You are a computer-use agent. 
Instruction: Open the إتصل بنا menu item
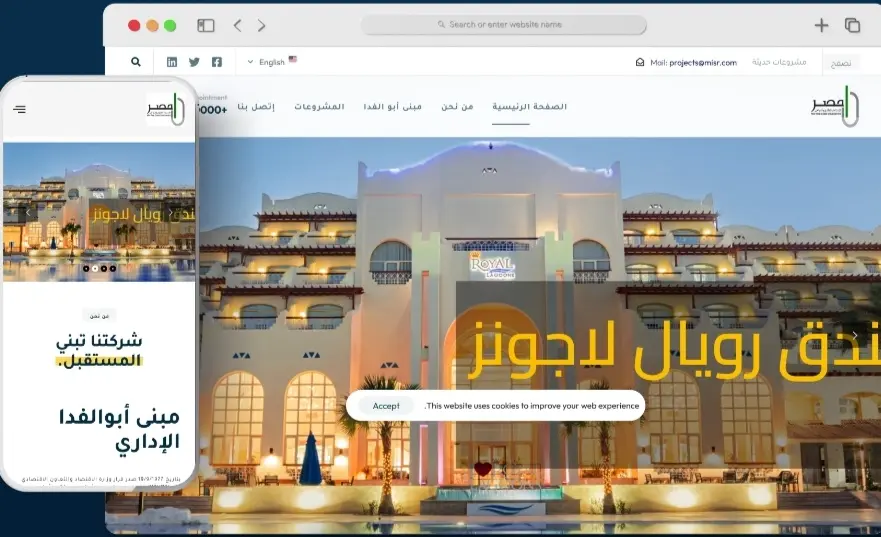(x=256, y=106)
